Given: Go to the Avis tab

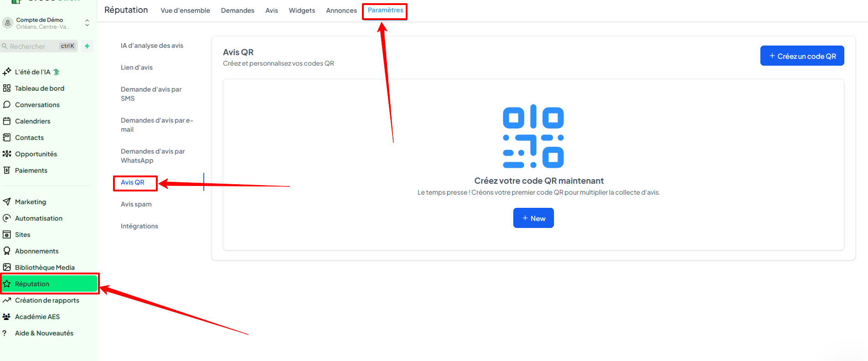Looking at the screenshot, I should pyautogui.click(x=272, y=10).
